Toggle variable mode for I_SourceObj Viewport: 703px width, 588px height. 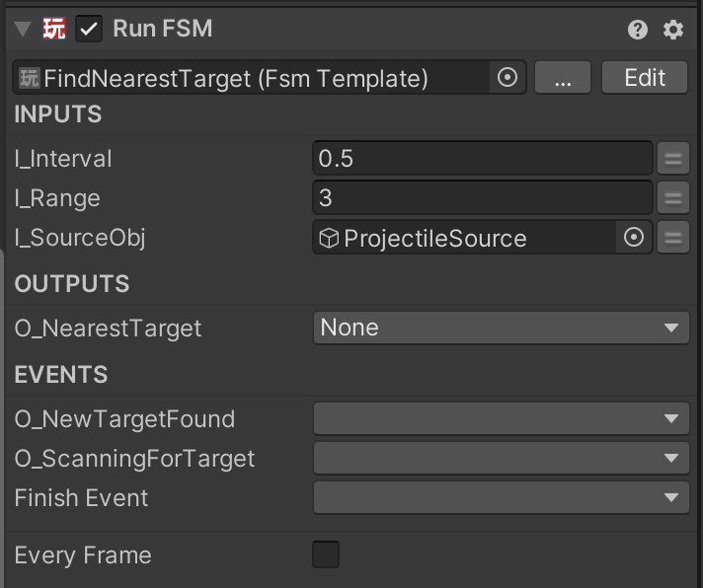point(673,237)
